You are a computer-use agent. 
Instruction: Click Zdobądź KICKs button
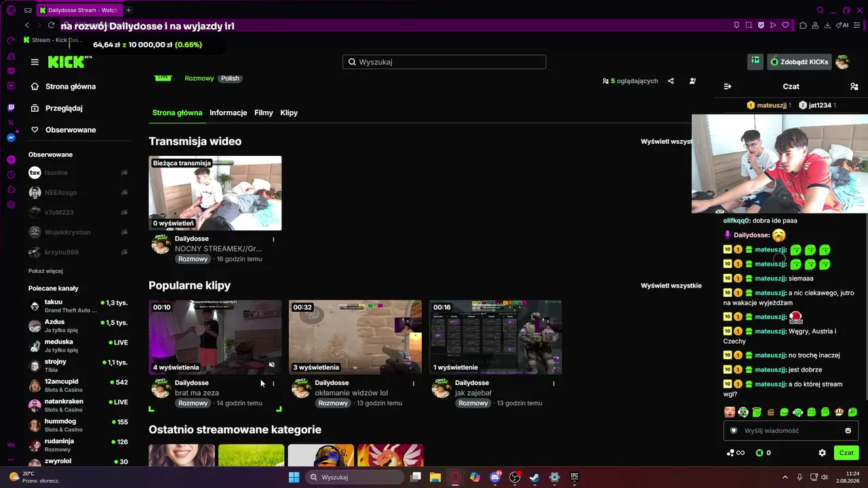(799, 62)
